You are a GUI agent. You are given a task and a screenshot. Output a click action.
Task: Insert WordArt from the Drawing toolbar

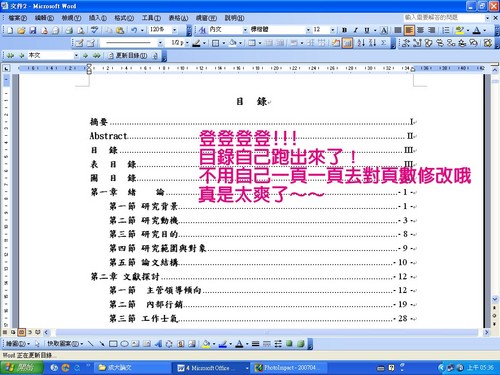[158, 344]
